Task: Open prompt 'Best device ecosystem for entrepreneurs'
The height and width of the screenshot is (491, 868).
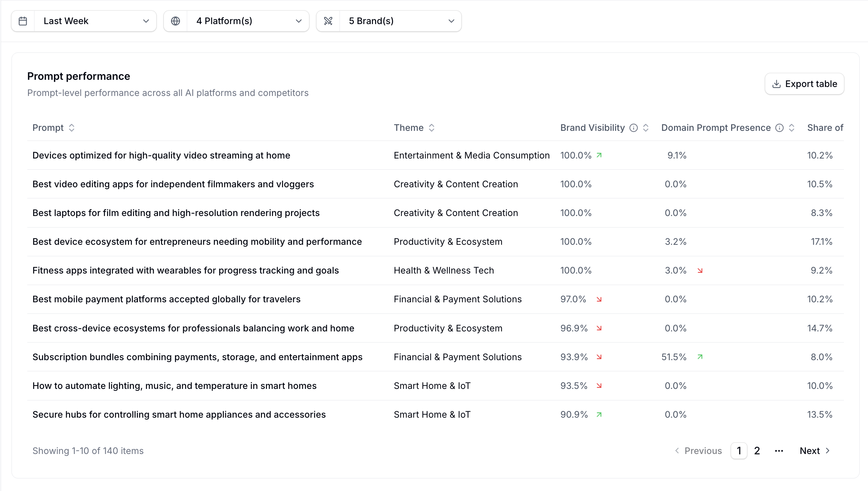Action: click(x=197, y=242)
